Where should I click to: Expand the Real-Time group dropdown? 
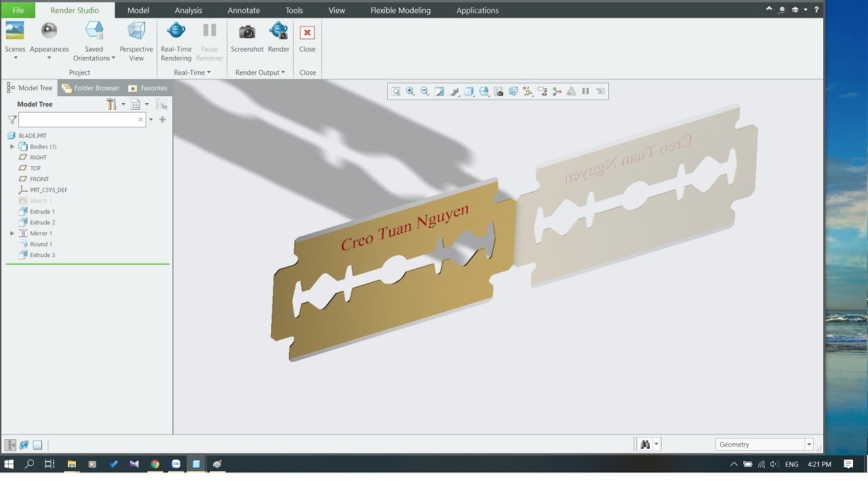point(193,73)
